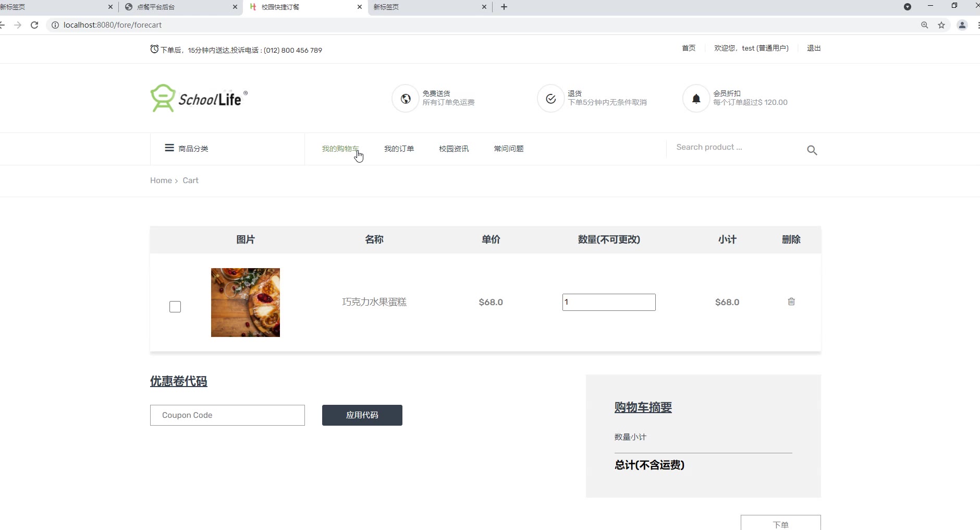Close the 点餐平台后台 tab
980x530 pixels.
tap(235, 7)
